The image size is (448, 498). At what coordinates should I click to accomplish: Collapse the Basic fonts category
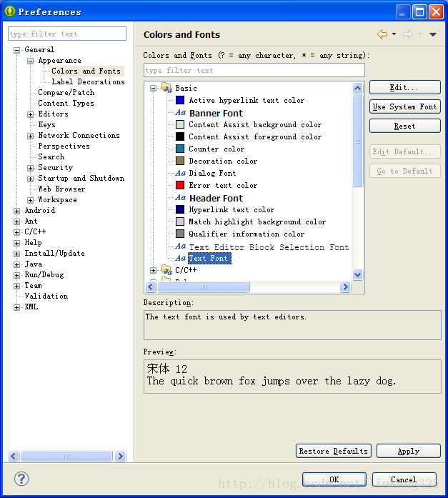(x=154, y=88)
